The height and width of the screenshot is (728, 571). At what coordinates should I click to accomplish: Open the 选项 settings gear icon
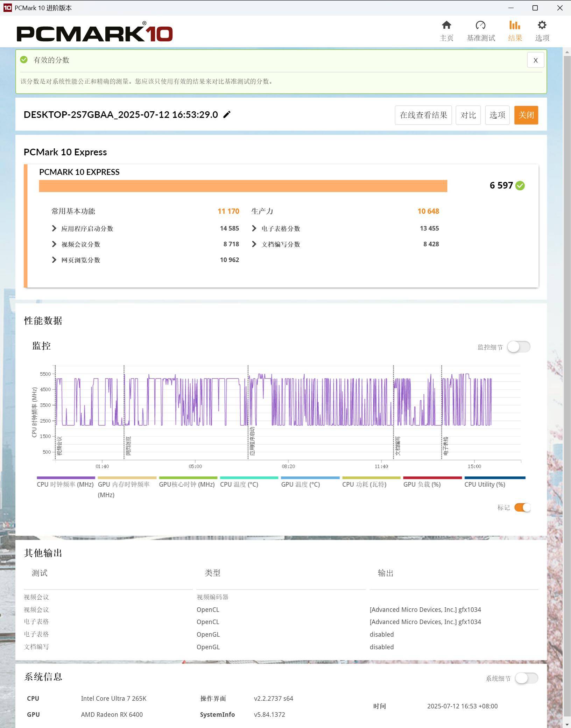tap(542, 25)
